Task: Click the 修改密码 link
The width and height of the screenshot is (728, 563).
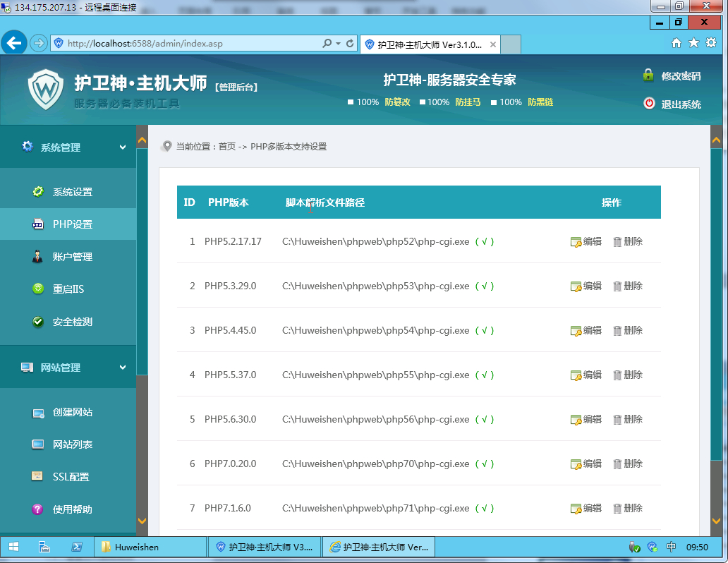Action: (681, 76)
